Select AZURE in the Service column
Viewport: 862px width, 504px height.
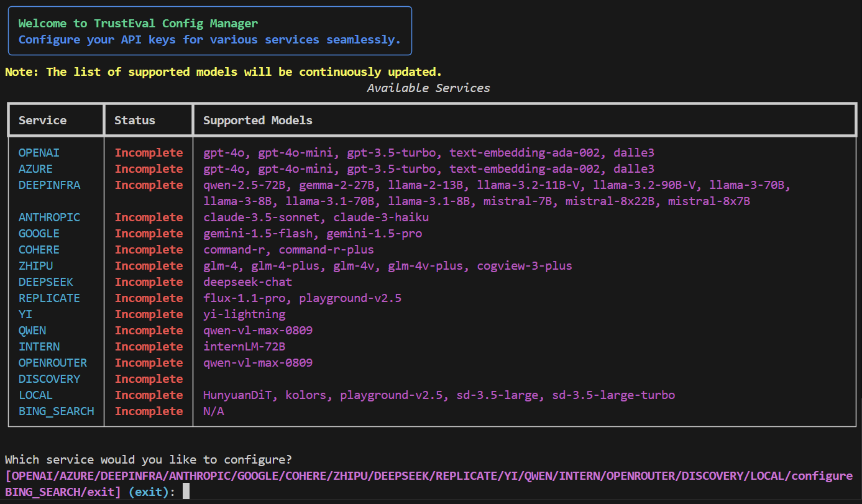[35, 169]
